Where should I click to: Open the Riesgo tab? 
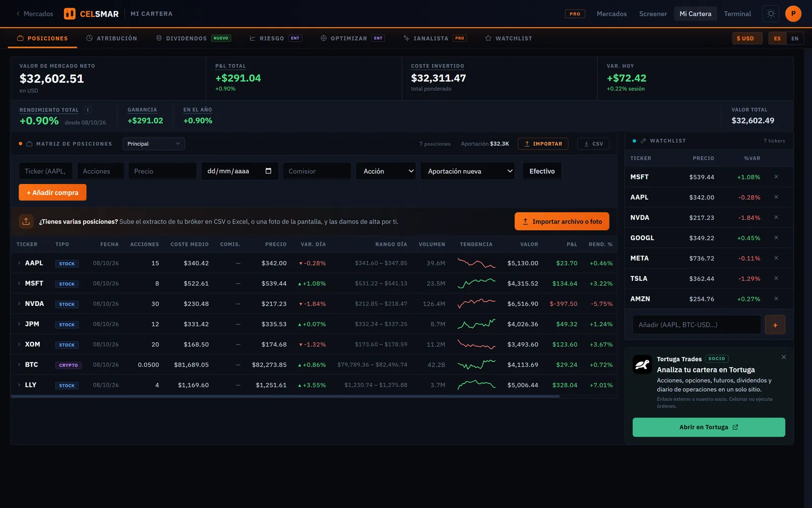point(276,38)
